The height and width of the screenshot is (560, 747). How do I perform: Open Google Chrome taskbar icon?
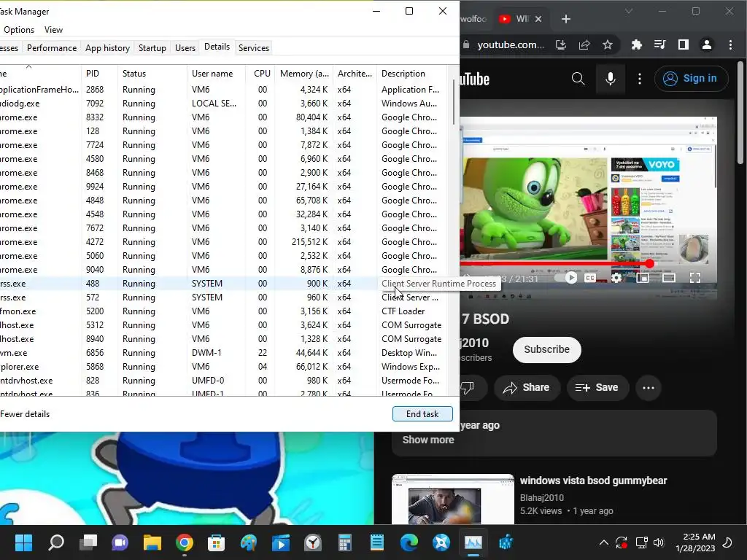tap(185, 542)
